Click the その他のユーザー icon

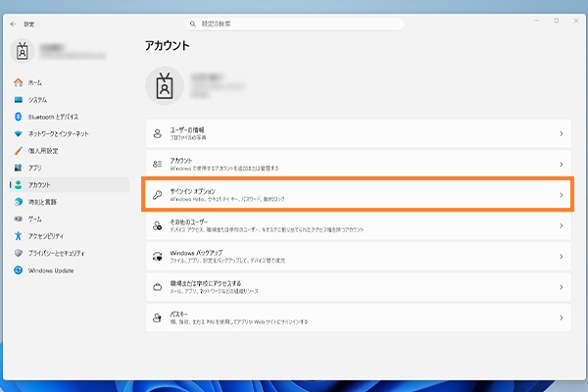[x=158, y=225]
